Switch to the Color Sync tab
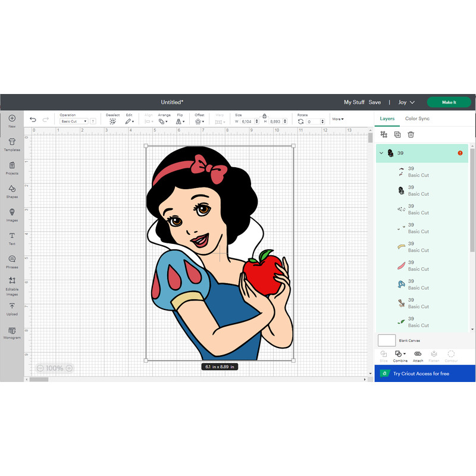The width and height of the screenshot is (476, 476). point(417,118)
